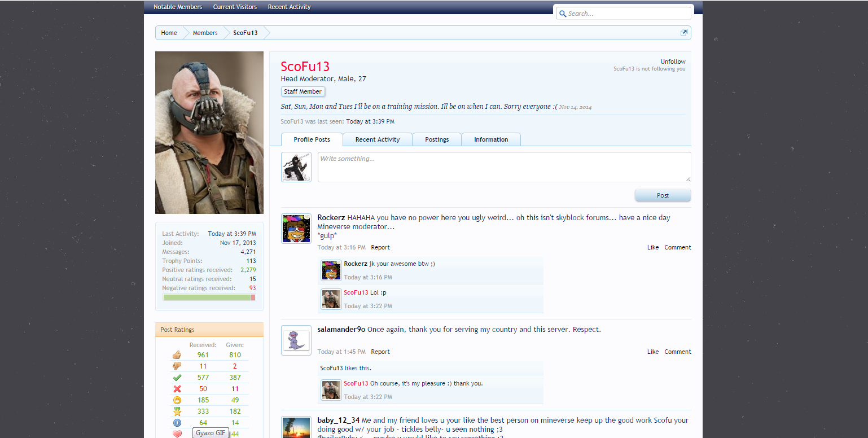Focus the 'Write something...' text box
The height and width of the screenshot is (438, 868).
point(505,167)
